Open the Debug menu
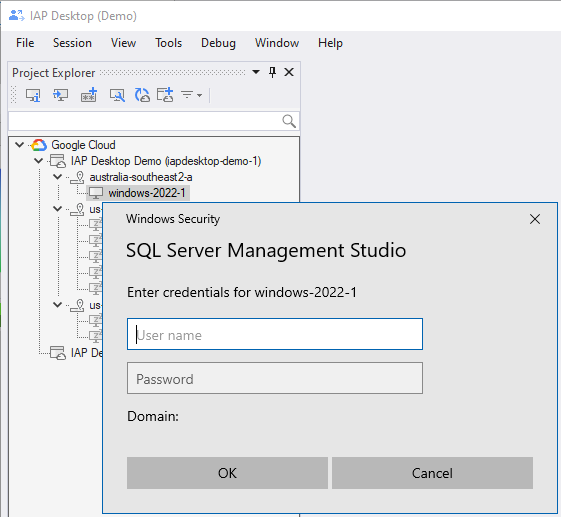 pos(218,43)
